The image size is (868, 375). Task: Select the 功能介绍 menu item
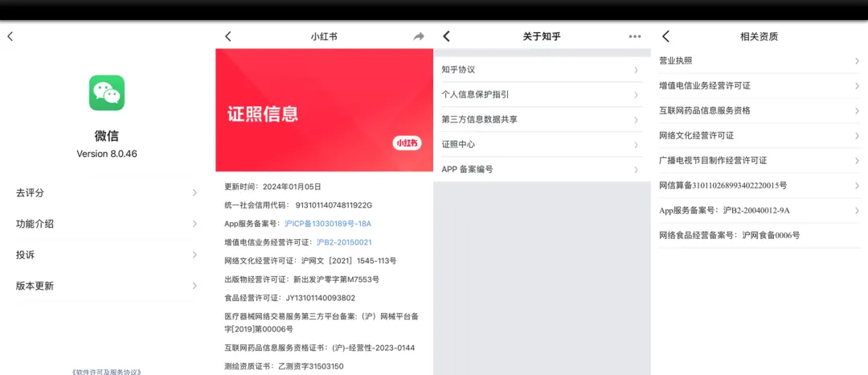click(x=107, y=224)
